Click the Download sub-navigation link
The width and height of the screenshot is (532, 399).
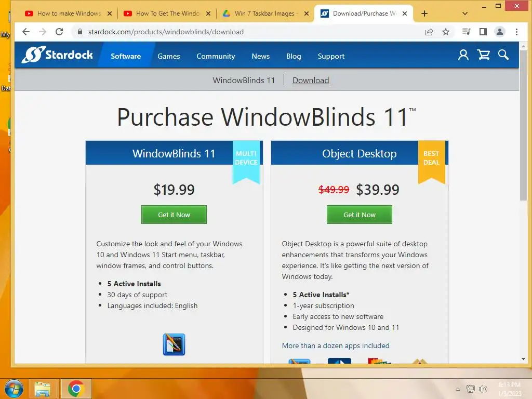(x=311, y=81)
